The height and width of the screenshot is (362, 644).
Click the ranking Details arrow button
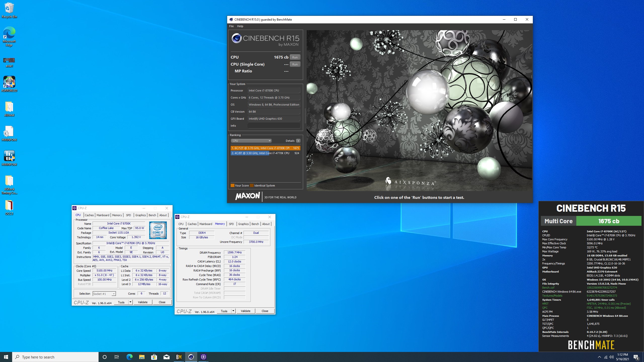click(298, 141)
